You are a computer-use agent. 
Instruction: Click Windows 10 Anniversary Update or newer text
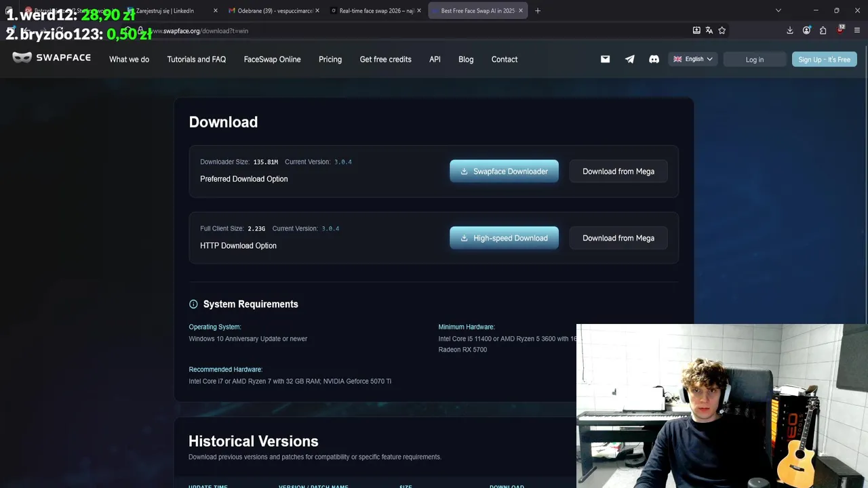(248, 339)
